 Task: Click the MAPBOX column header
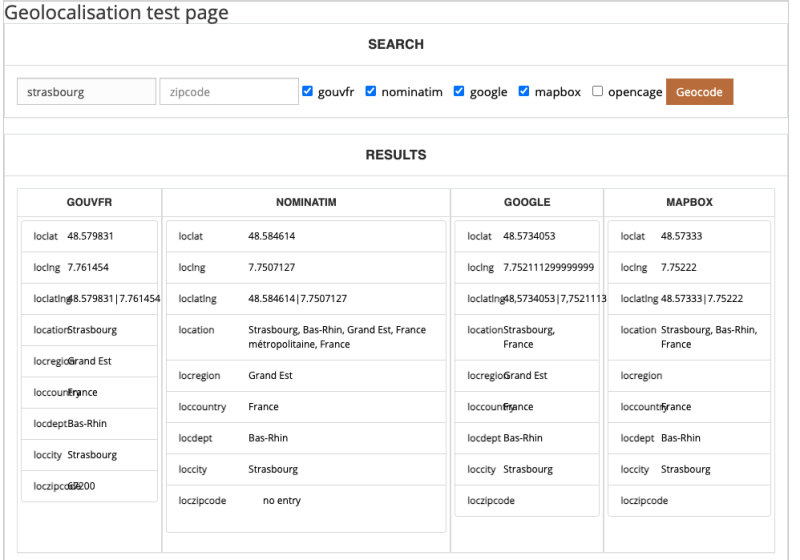(689, 202)
